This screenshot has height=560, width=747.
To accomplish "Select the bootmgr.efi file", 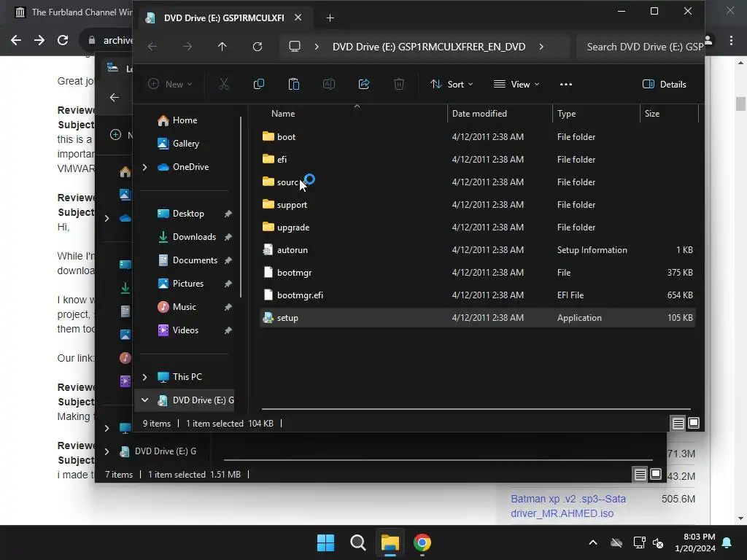I will click(x=477, y=295).
